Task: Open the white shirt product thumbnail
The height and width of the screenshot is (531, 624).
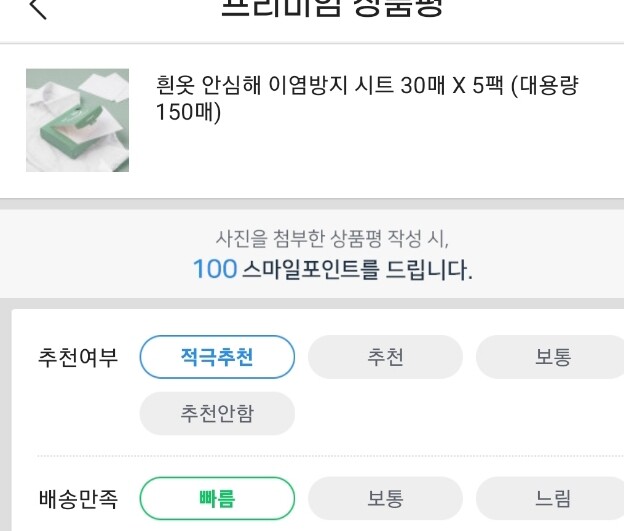Action: tap(78, 120)
